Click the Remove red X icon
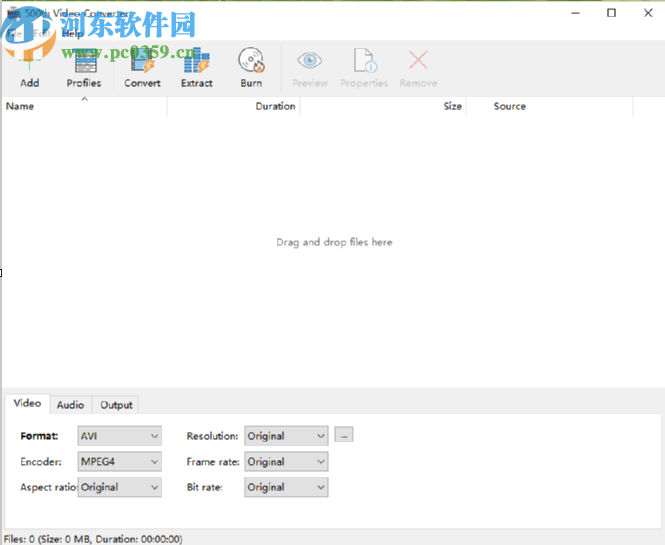The image size is (665, 545). 418,68
